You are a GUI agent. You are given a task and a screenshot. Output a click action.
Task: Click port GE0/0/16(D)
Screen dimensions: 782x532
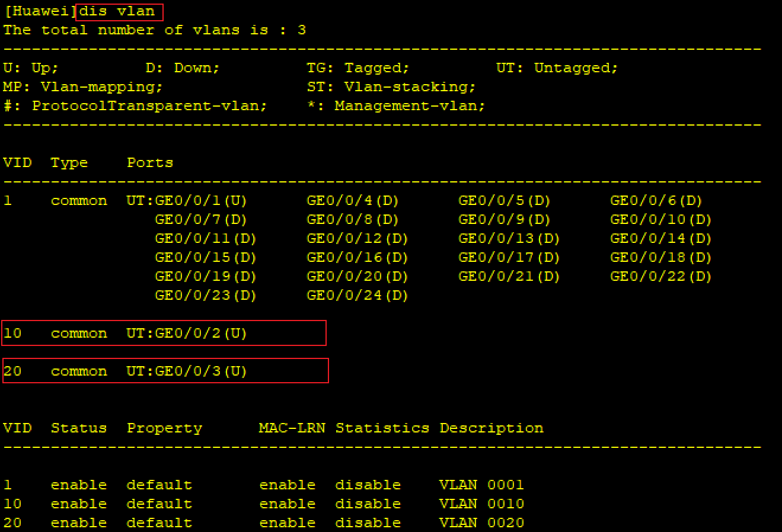pyautogui.click(x=358, y=258)
